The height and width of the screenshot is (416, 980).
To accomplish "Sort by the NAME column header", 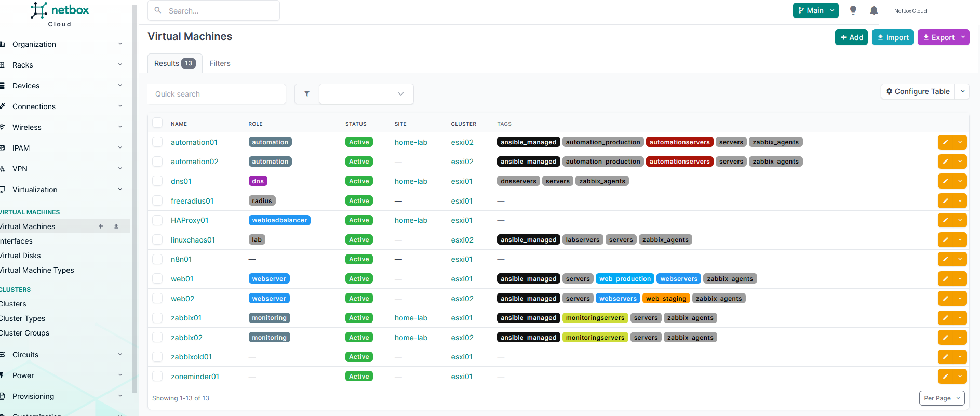I will pos(179,124).
